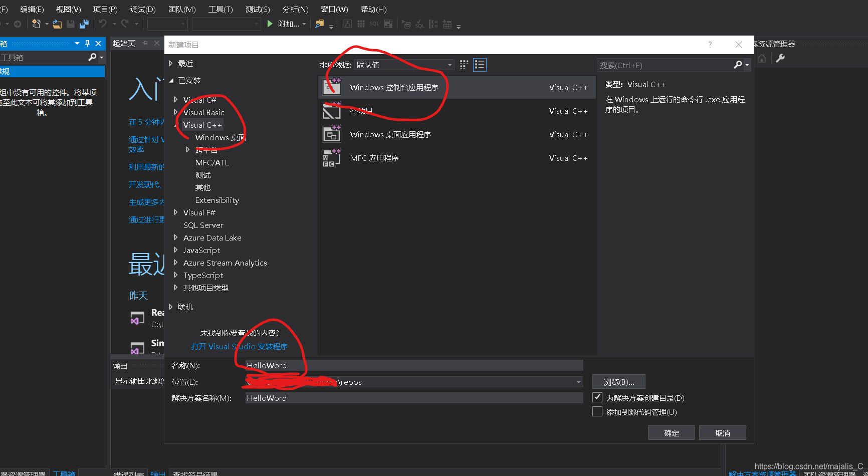Click the 确定 button
This screenshot has height=476, width=868.
click(672, 433)
